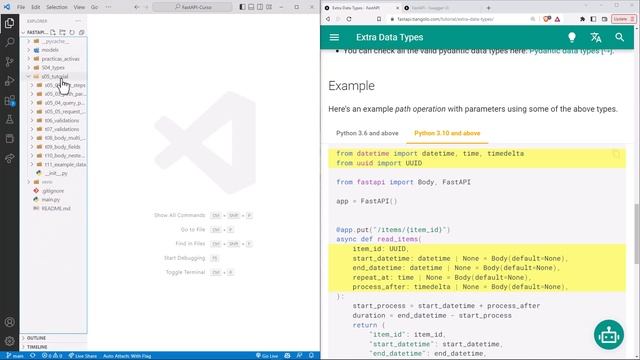
Task: Open the Search view in VS Code activity bar
Action: (9, 42)
